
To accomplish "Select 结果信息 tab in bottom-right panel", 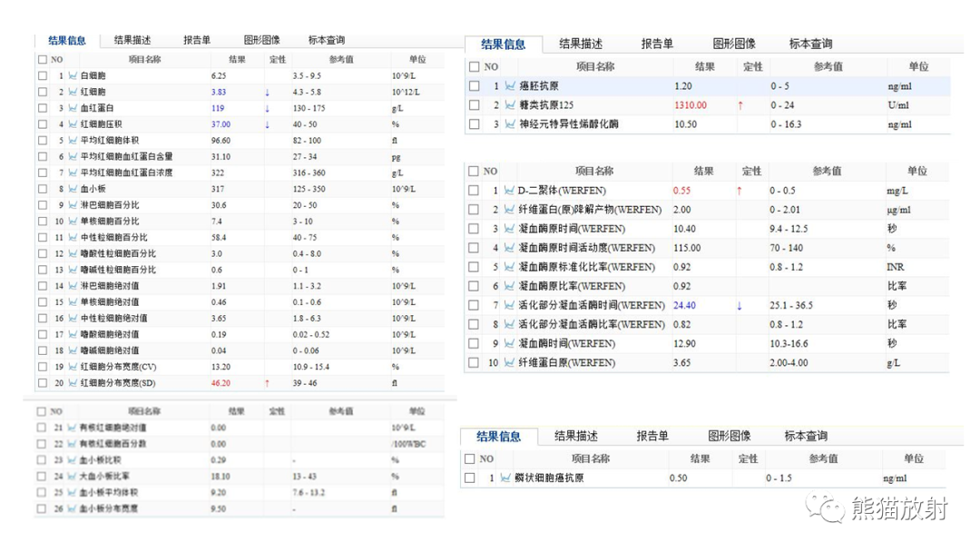I will [x=499, y=437].
